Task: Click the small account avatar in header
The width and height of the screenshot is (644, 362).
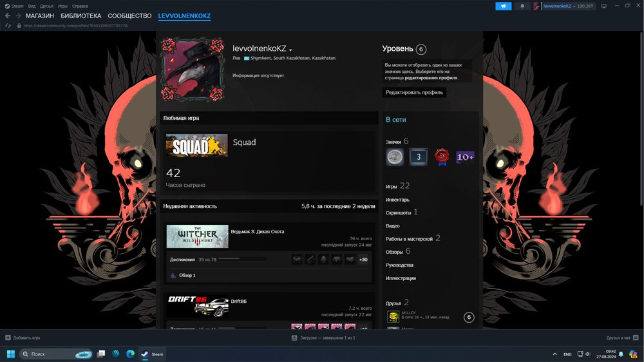Action: 537,6
